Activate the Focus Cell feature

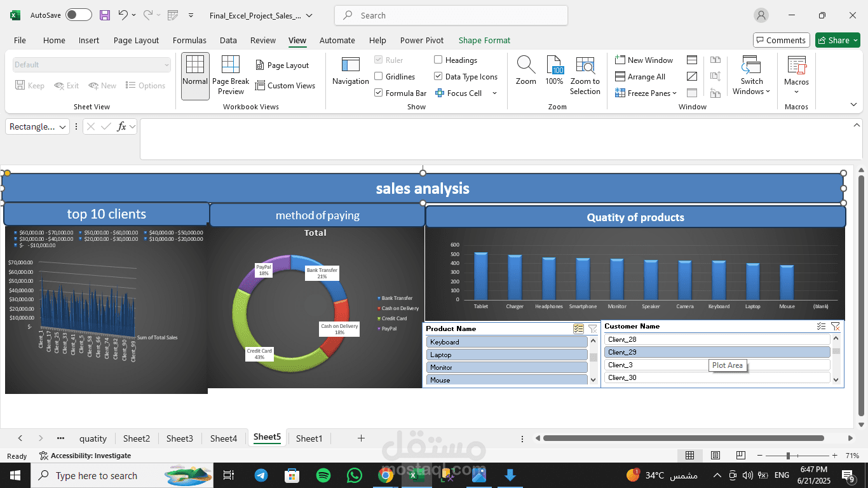click(459, 93)
